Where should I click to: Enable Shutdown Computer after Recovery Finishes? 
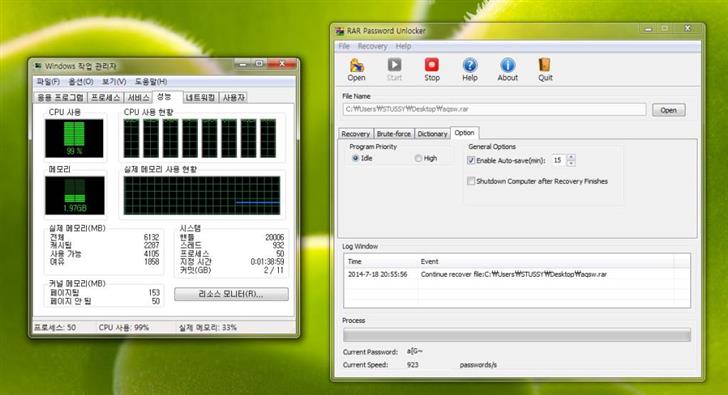[x=471, y=181]
